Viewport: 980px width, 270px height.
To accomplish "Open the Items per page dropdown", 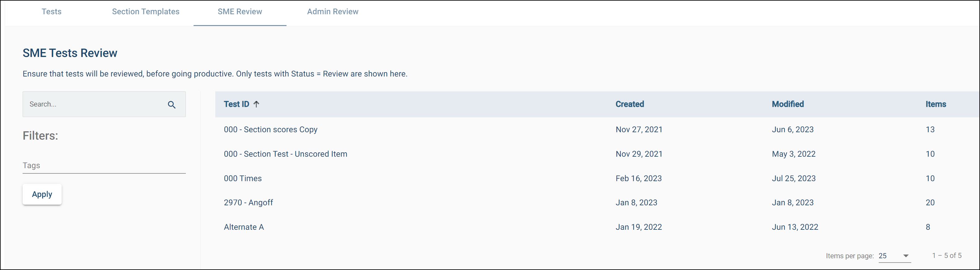I will coord(905,256).
